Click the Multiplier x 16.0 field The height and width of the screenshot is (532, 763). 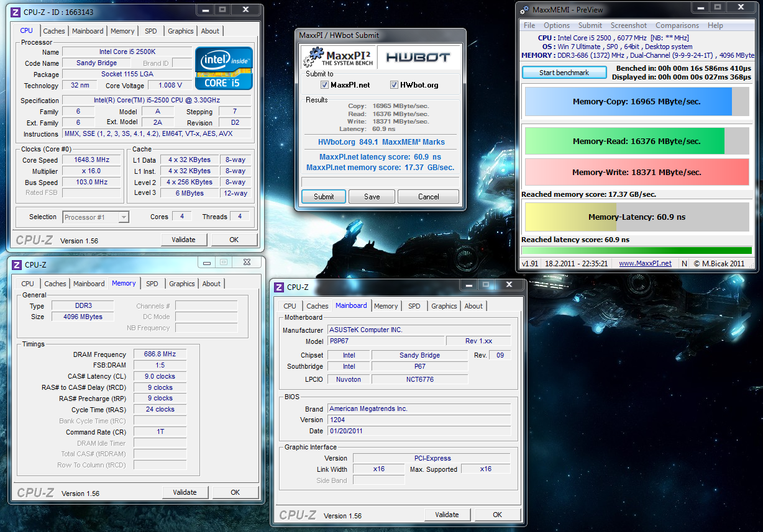(92, 171)
